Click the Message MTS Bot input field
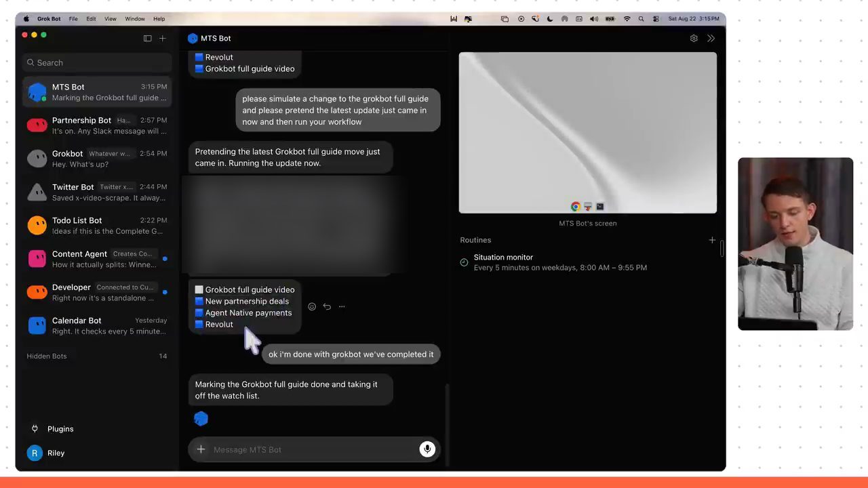 pyautogui.click(x=313, y=449)
